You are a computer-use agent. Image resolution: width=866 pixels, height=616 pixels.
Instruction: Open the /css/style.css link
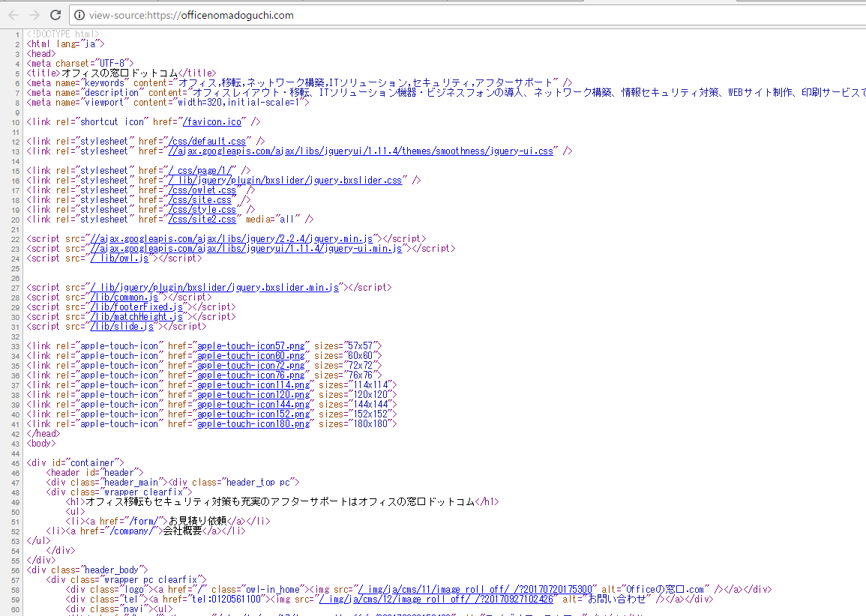(202, 210)
